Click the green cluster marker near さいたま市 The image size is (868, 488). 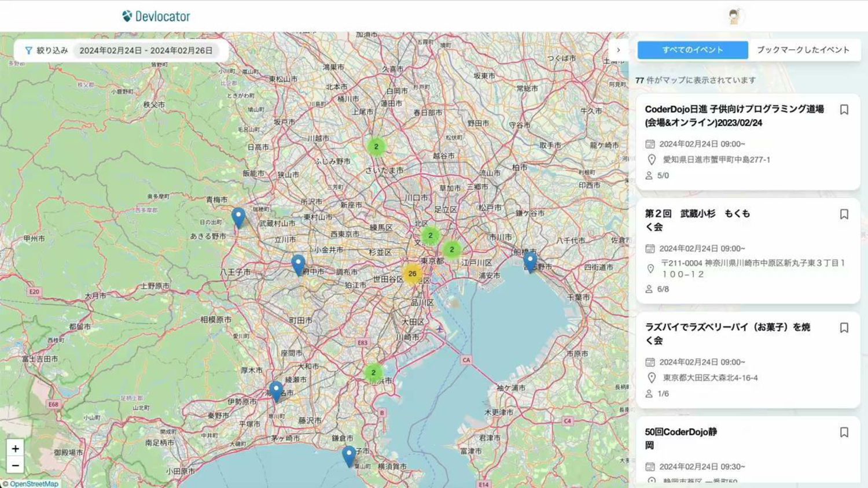pos(376,146)
